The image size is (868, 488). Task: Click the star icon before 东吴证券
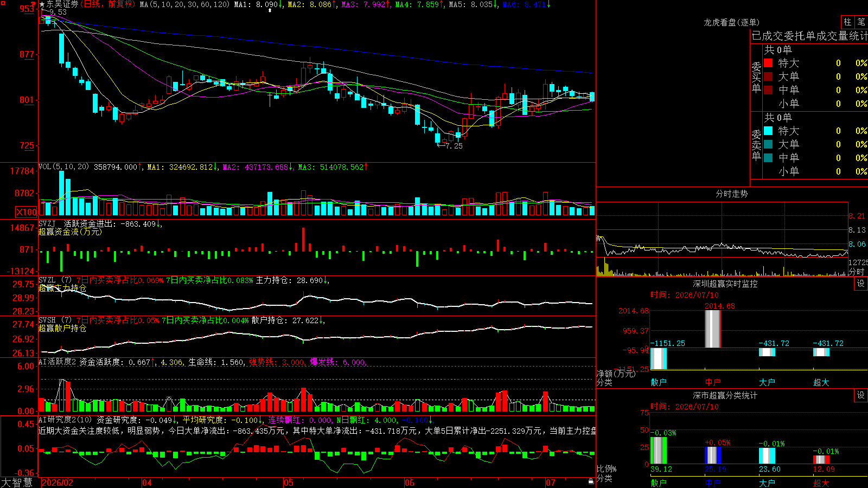(42, 4)
